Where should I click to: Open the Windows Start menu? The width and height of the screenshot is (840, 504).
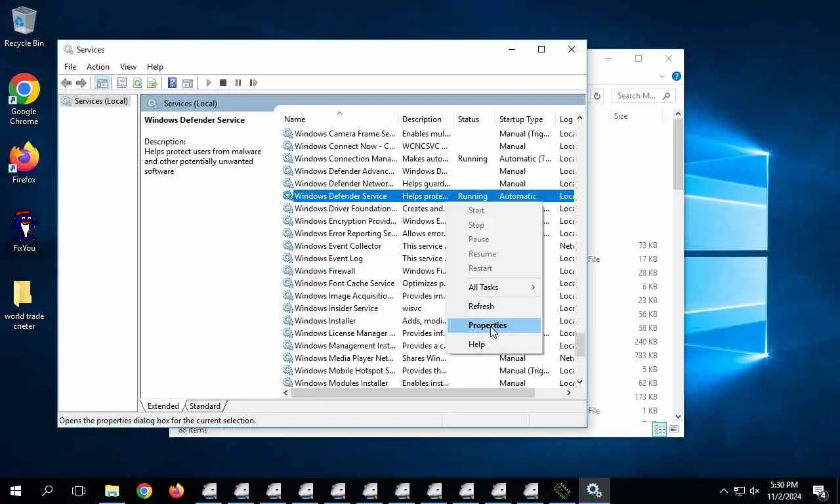click(16, 491)
